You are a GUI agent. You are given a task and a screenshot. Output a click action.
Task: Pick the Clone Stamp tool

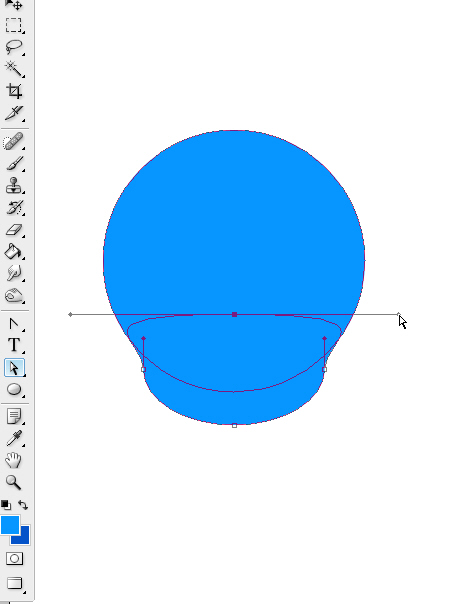(14, 186)
